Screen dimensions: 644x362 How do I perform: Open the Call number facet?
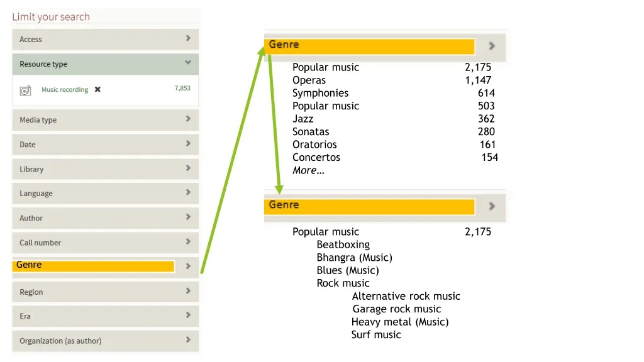(x=106, y=243)
